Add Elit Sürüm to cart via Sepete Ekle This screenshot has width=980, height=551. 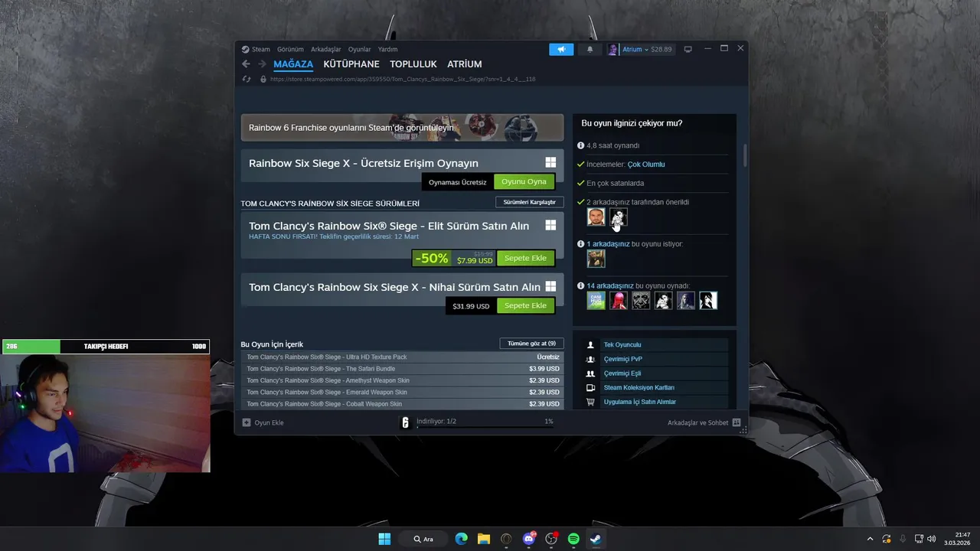click(x=525, y=258)
